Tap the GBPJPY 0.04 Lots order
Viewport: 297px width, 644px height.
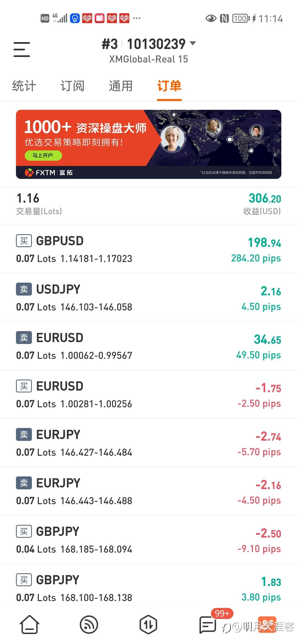click(148, 539)
